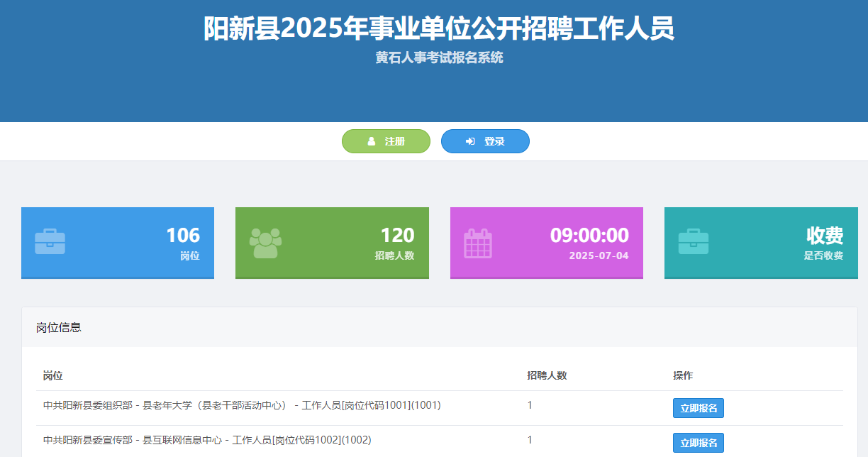Click the 招聘人数 column header
868x457 pixels.
pyautogui.click(x=547, y=375)
